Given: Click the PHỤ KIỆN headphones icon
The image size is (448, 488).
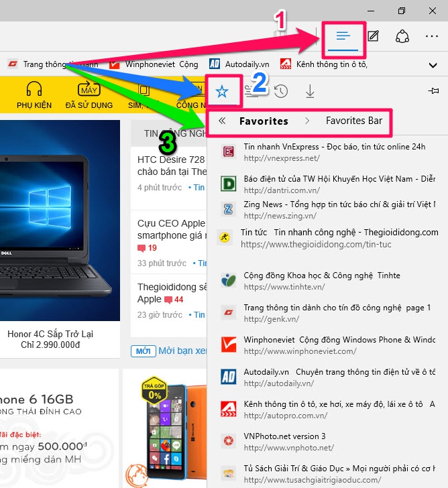Looking at the screenshot, I should pyautogui.click(x=34, y=88).
